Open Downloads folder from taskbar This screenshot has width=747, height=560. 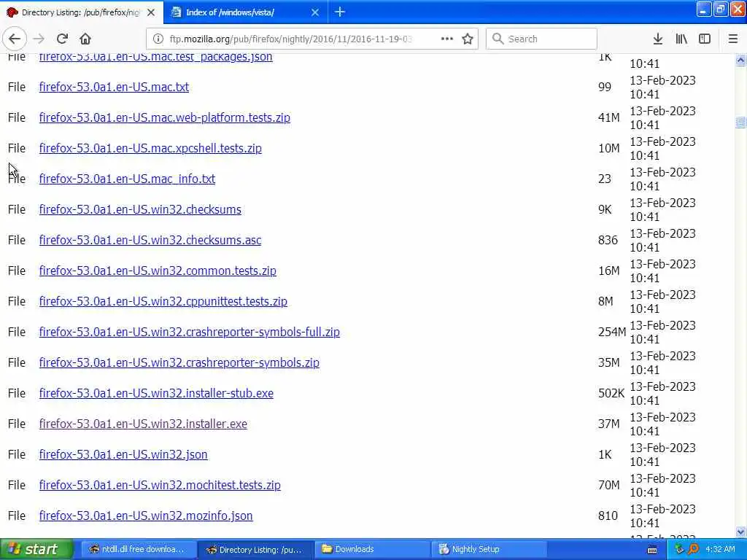pyautogui.click(x=372, y=549)
